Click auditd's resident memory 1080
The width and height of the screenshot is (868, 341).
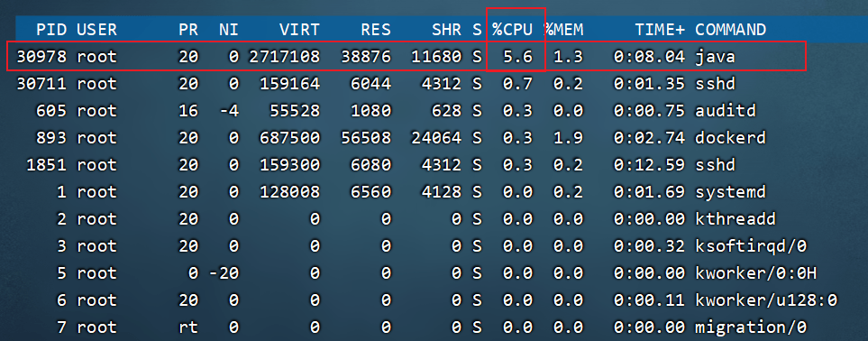370,111
